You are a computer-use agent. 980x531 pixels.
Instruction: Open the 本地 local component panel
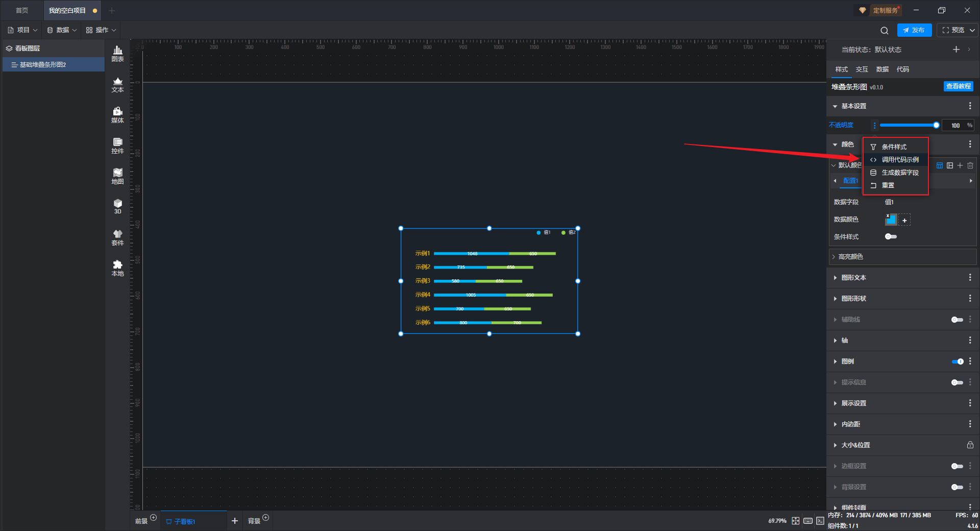tap(117, 268)
